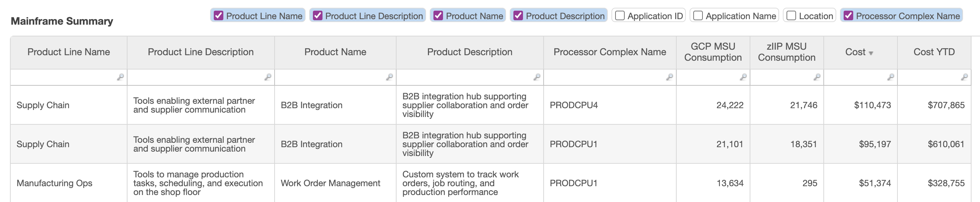980x202 pixels.
Task: Sort by Cost YTD column header
Action: tap(934, 52)
